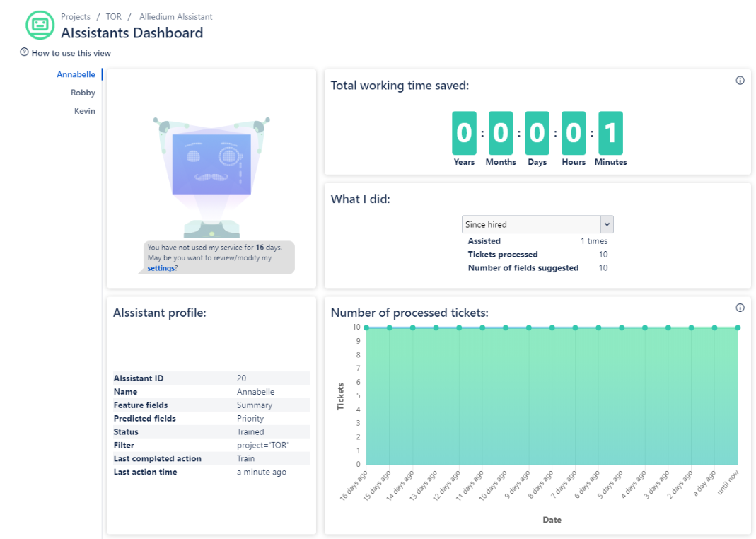
Task: Click the '16 days ago' chart data point
Action: click(x=366, y=328)
